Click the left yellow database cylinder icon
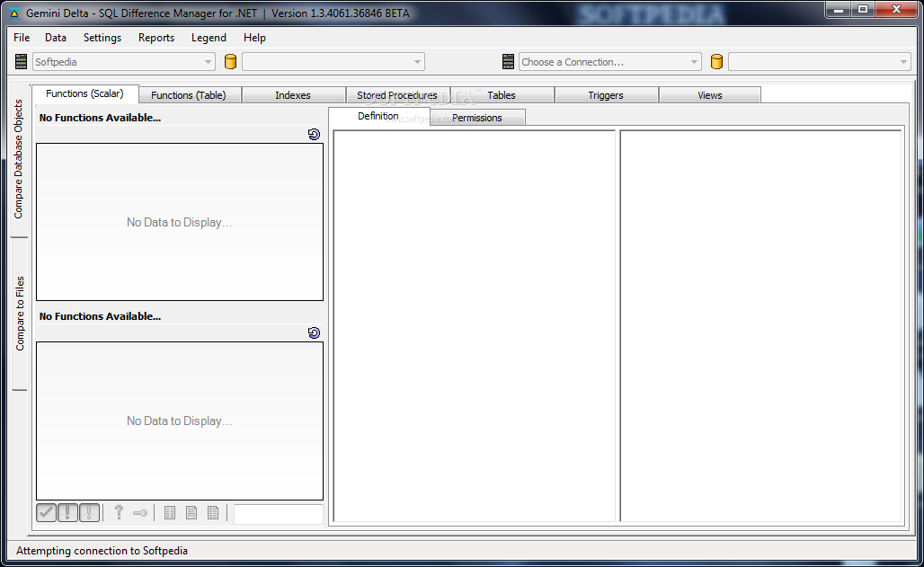This screenshot has width=924, height=567. click(230, 62)
